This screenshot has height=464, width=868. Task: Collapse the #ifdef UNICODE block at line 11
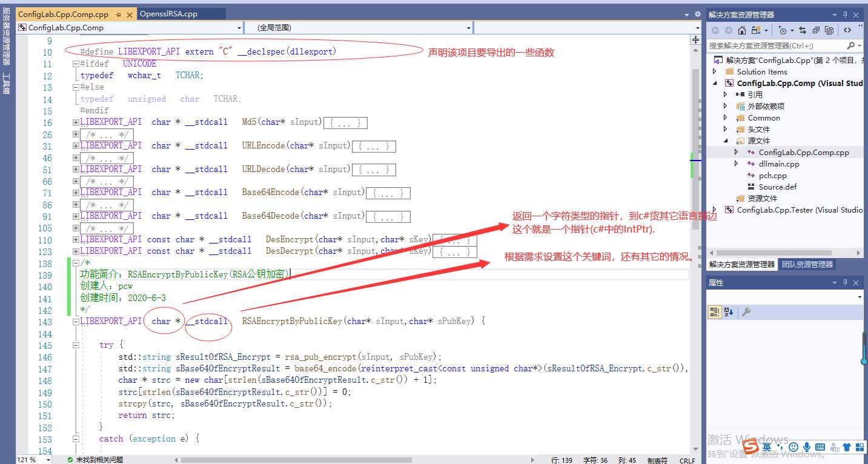click(76, 64)
